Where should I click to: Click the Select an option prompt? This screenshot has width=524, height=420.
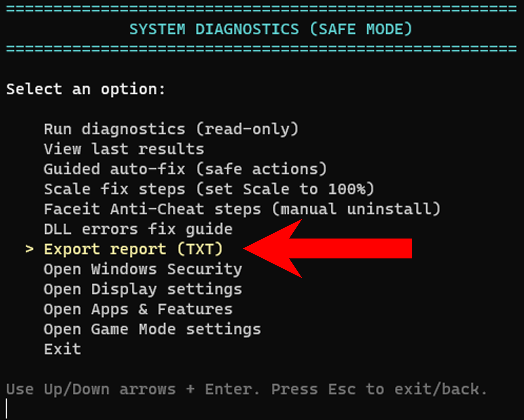[86, 89]
